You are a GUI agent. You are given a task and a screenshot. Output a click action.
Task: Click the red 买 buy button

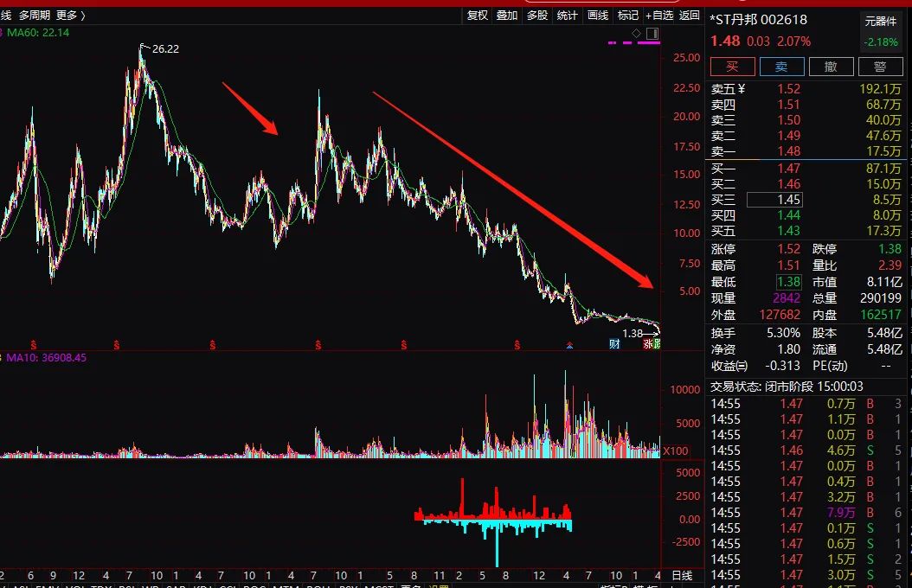pyautogui.click(x=732, y=67)
